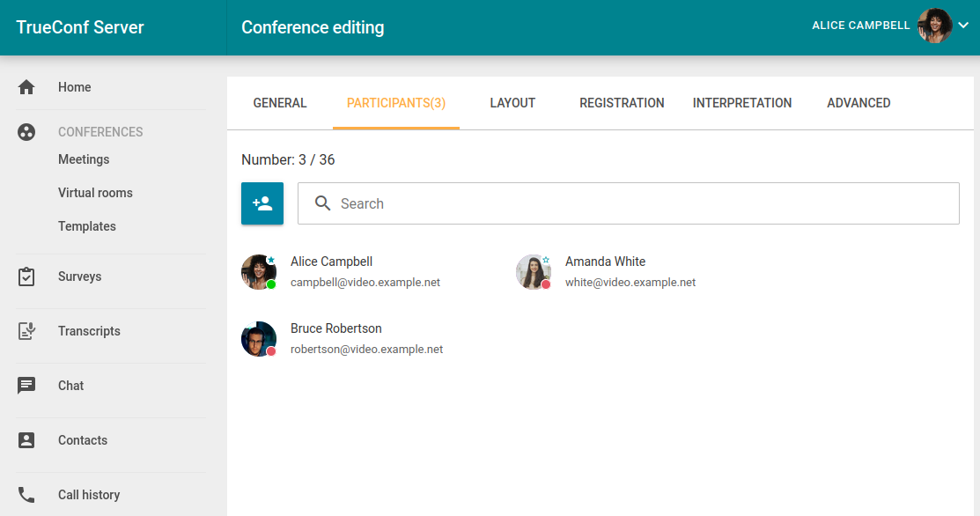Select the Interpretation tab
The image size is (980, 516).
(742, 103)
